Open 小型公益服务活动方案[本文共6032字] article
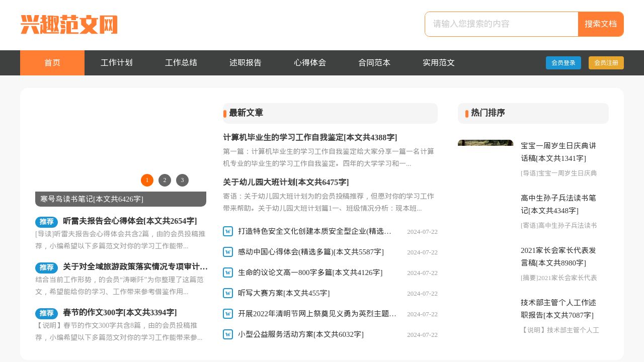Image resolution: width=644 pixels, height=362 pixels. point(301,334)
